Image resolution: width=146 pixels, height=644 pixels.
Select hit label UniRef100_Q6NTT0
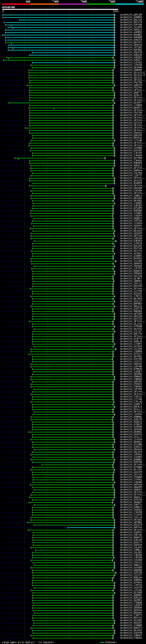coord(131,93)
